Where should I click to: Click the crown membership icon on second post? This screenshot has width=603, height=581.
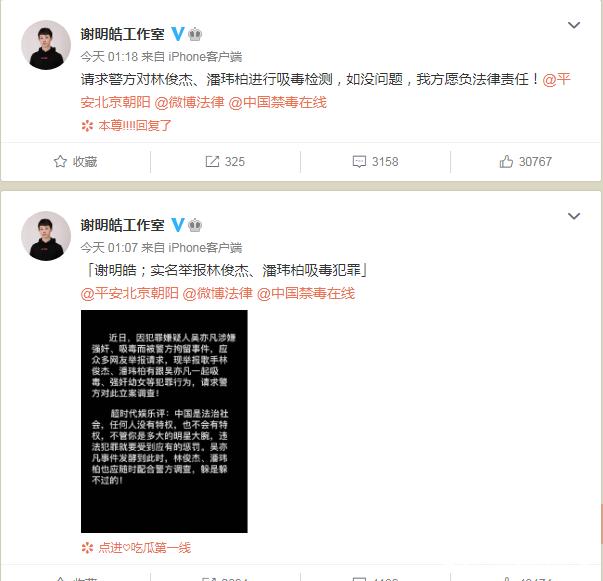pos(195,225)
